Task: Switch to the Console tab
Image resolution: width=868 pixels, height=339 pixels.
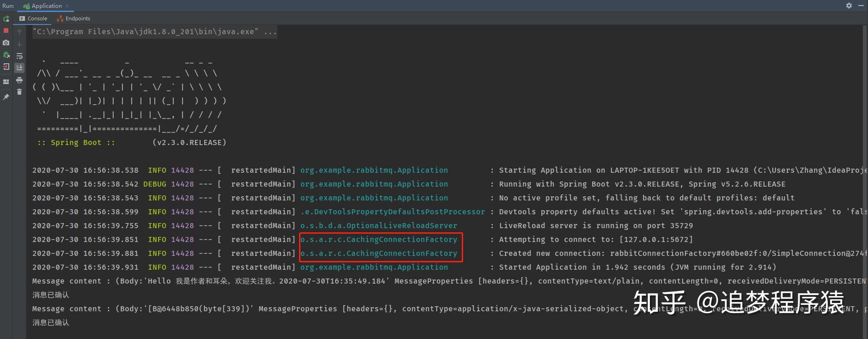Action: coord(33,18)
